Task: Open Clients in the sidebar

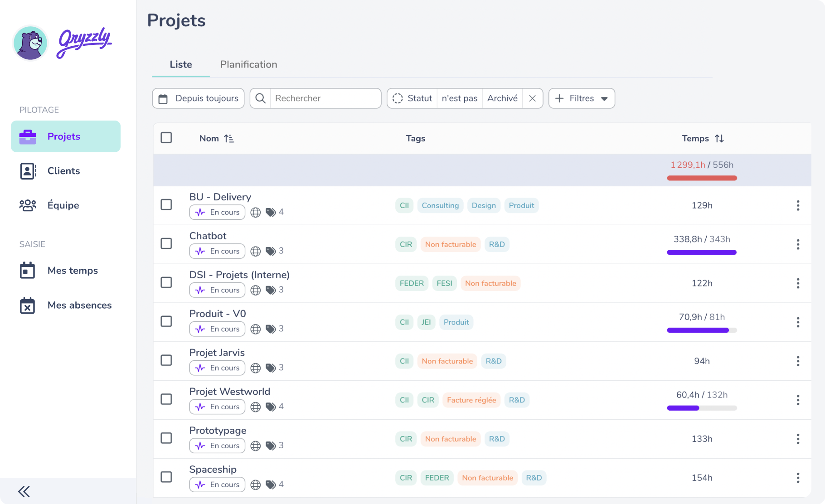Action: (63, 171)
